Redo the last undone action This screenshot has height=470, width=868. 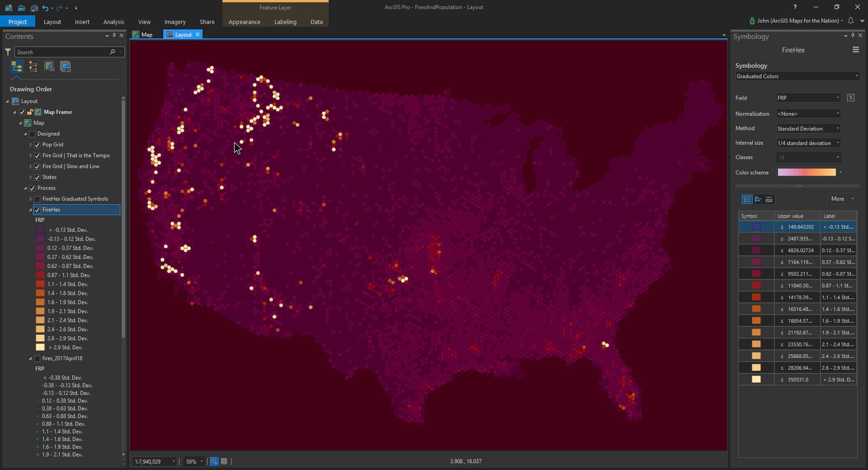point(59,8)
